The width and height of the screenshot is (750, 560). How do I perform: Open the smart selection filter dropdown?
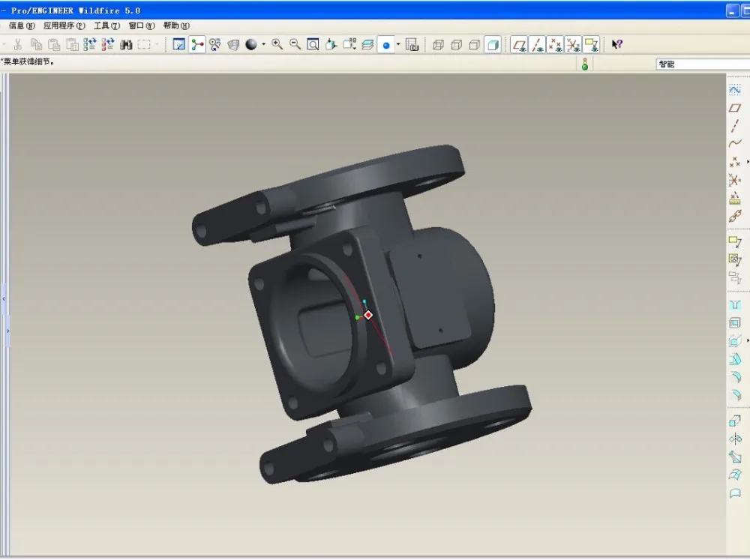tap(702, 64)
